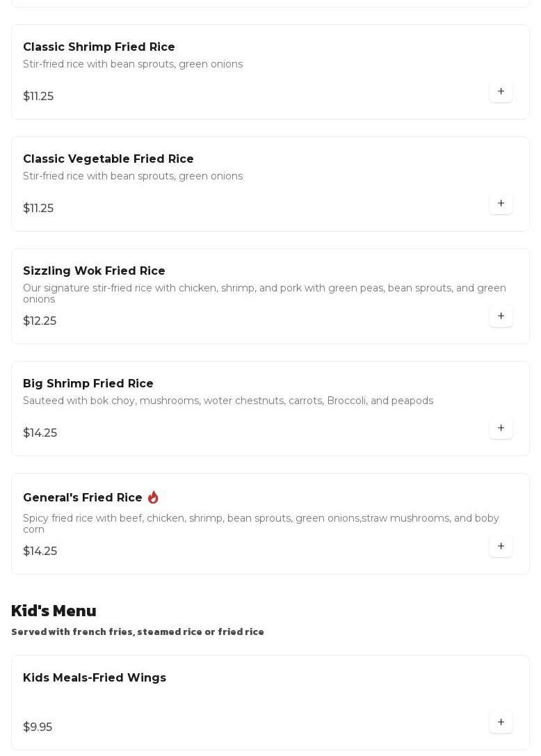This screenshot has width=541, height=756.
Task: Click the $9.95 Kids Meals price
Action: pyautogui.click(x=38, y=727)
